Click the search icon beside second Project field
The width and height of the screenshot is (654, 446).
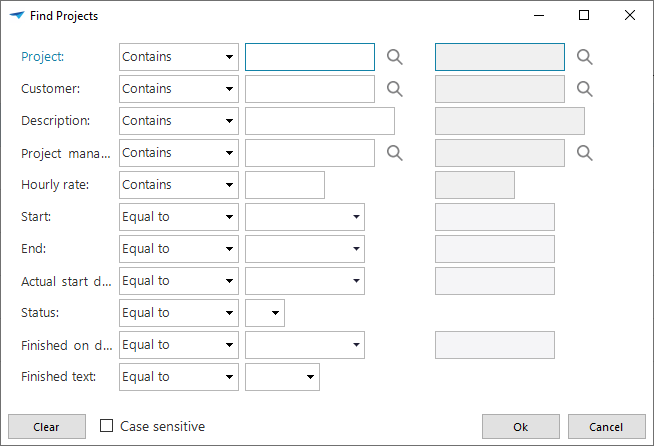pyautogui.click(x=585, y=57)
